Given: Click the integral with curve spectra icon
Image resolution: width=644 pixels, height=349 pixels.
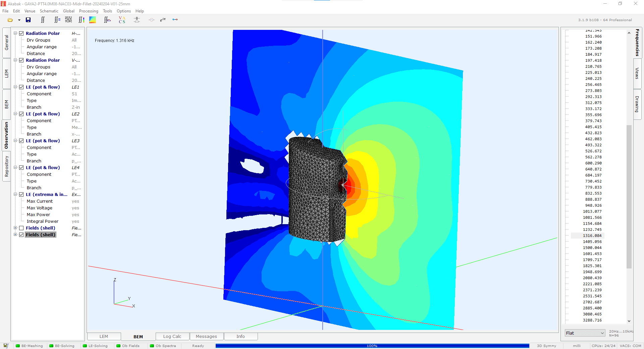Looking at the screenshot, I should click(x=107, y=20).
